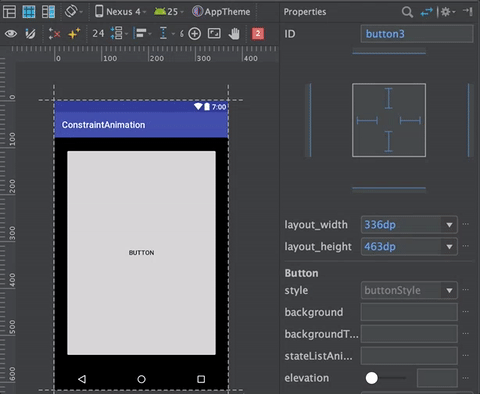Click the ConstraintAnimation app bar title

[103, 125]
